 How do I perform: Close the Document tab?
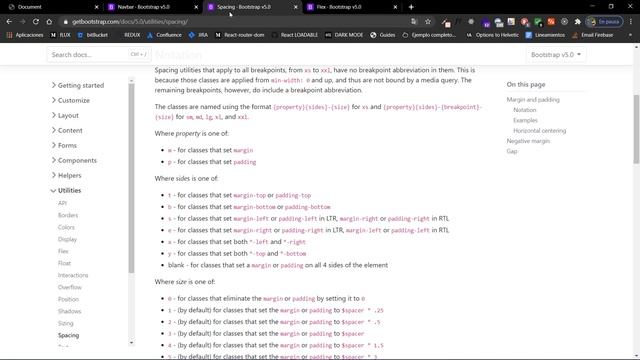pyautogui.click(x=96, y=7)
